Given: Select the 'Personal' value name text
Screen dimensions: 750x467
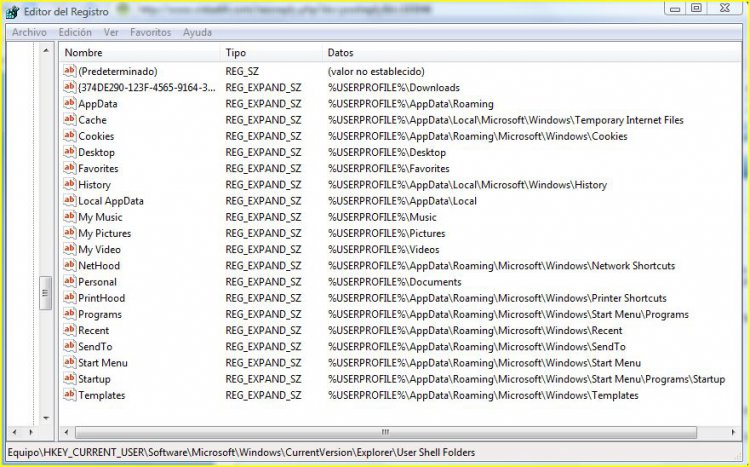Looking at the screenshot, I should click(x=97, y=282).
